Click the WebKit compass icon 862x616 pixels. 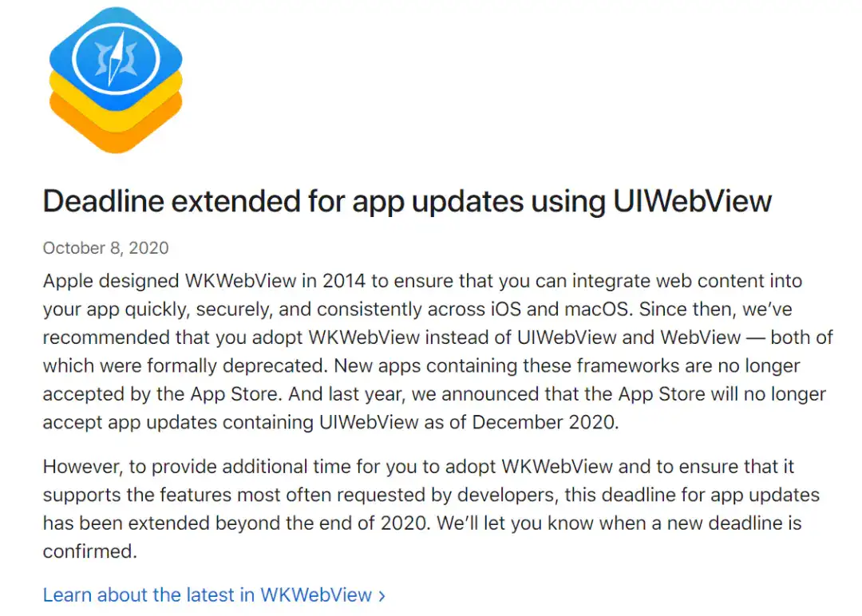click(x=116, y=81)
